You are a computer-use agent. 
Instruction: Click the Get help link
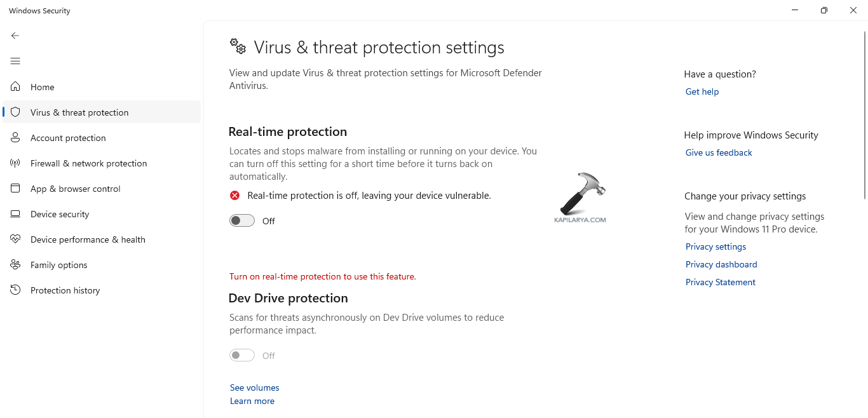pyautogui.click(x=702, y=91)
